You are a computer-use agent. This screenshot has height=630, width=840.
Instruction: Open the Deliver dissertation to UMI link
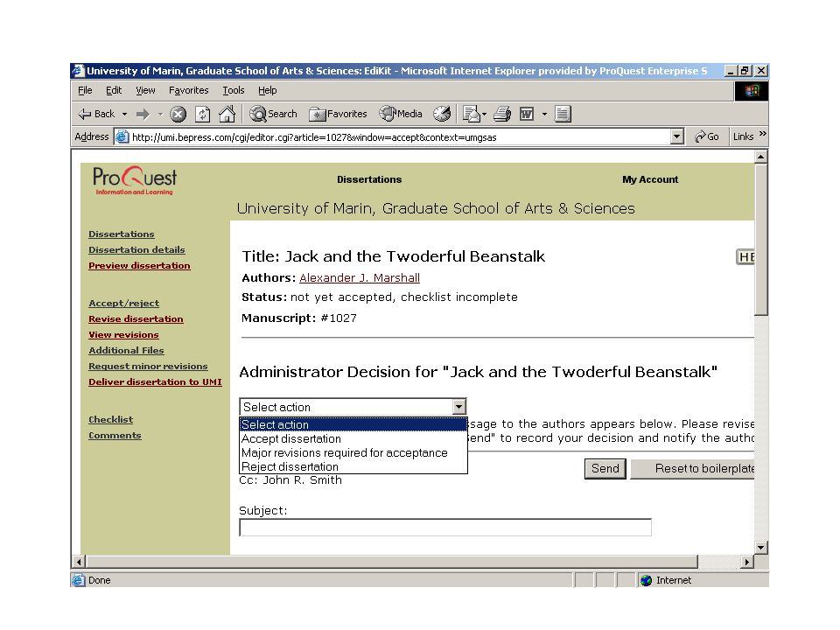click(155, 382)
